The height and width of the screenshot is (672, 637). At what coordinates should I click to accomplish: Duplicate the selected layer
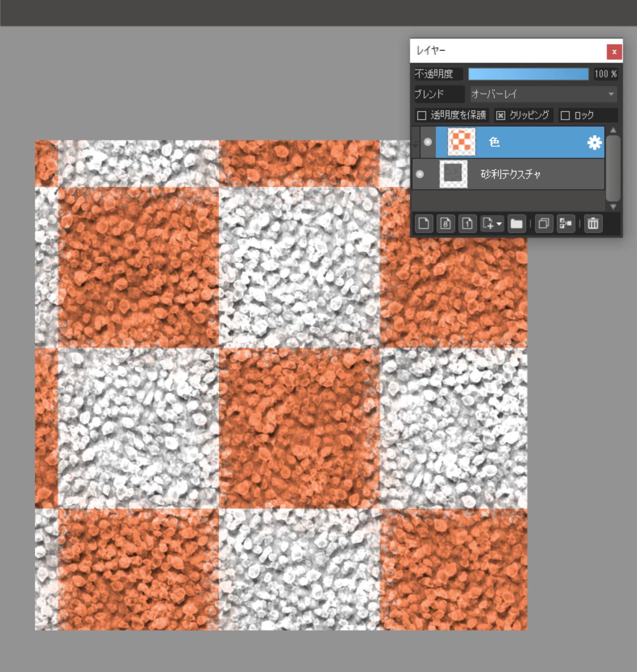click(x=544, y=223)
